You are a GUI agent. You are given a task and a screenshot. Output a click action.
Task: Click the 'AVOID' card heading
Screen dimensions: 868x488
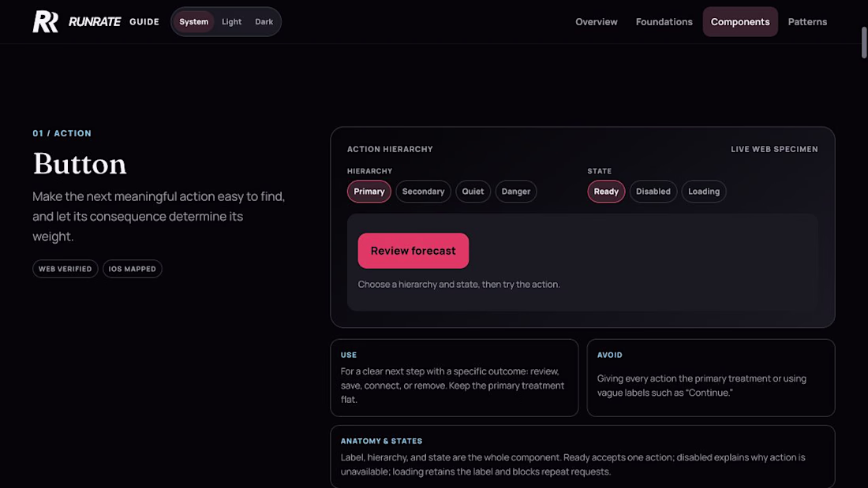(x=609, y=355)
